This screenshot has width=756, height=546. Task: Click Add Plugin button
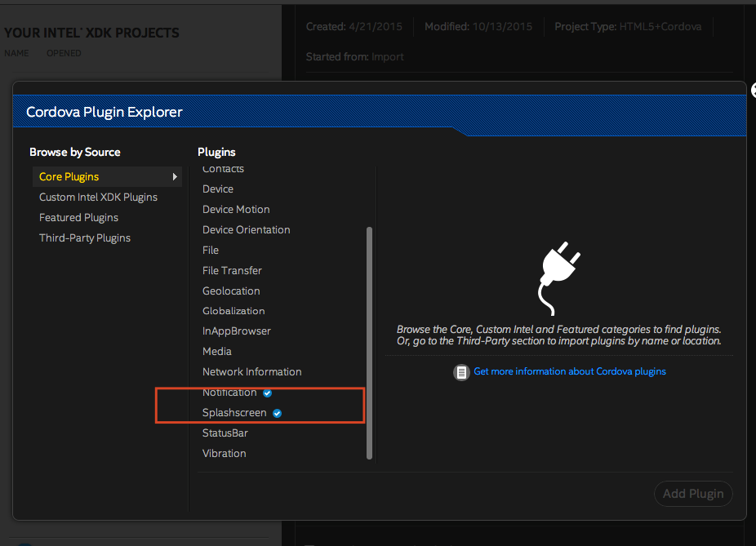[x=693, y=494]
